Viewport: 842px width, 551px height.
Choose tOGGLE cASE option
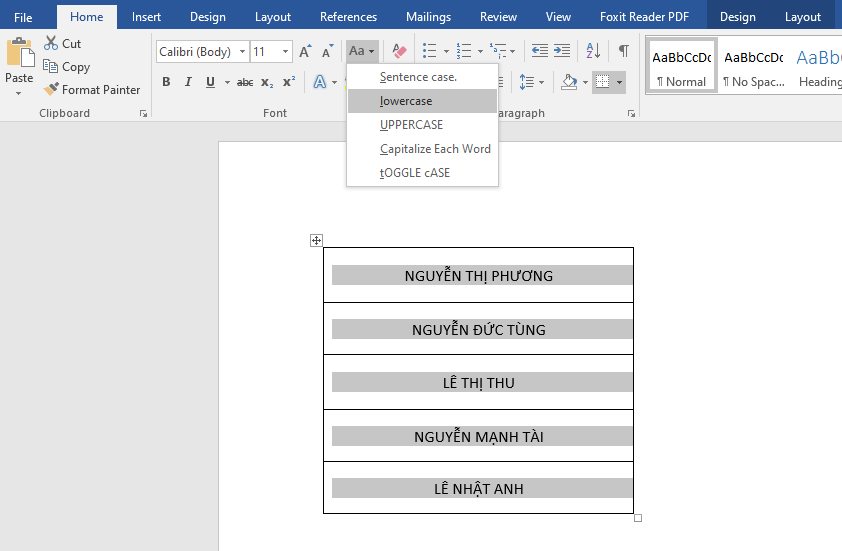423,173
